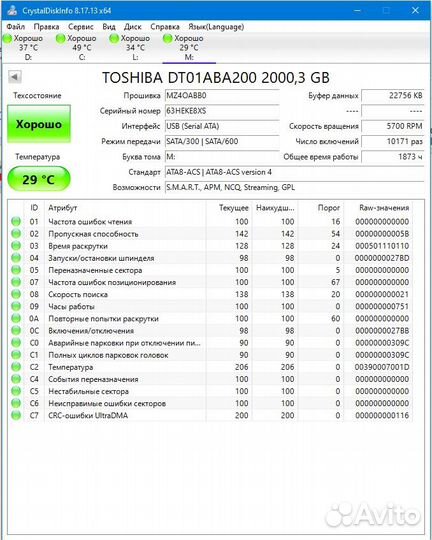Screen dimensions: 432x540
Task: Click the Прошивка field MZ4OABB0
Action: click(222, 96)
